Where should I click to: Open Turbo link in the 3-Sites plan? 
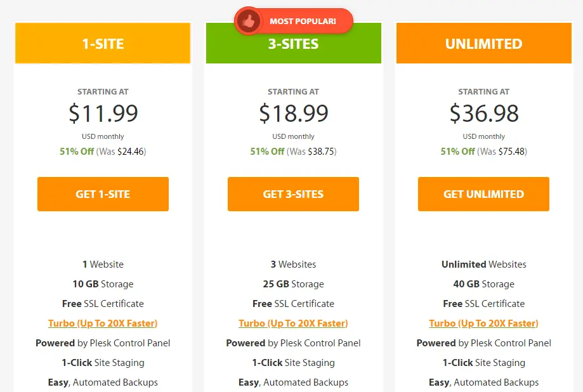tap(293, 323)
